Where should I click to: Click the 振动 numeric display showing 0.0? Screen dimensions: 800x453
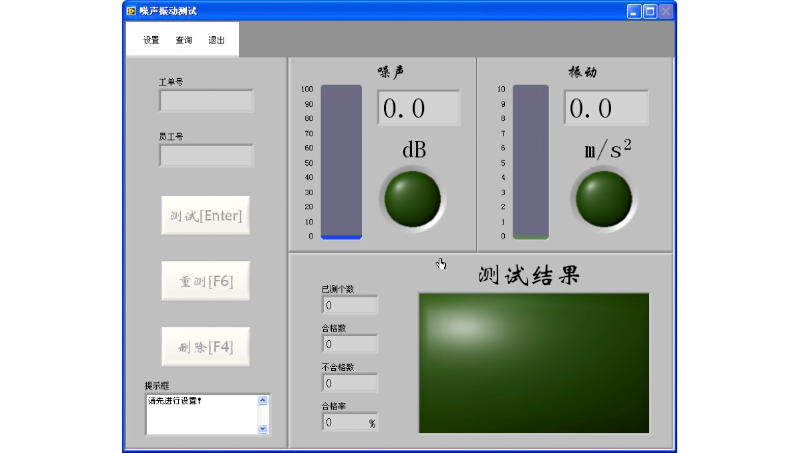click(x=606, y=108)
